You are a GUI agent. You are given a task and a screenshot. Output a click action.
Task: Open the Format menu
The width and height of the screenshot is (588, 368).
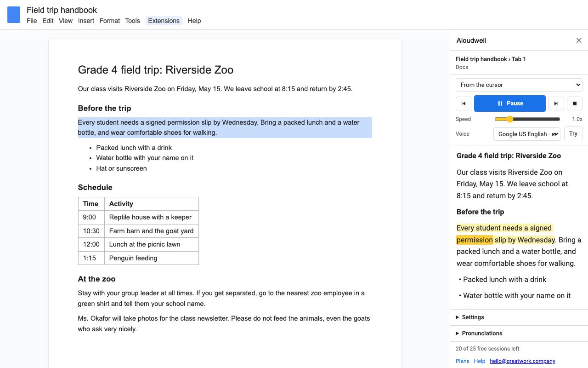click(109, 21)
